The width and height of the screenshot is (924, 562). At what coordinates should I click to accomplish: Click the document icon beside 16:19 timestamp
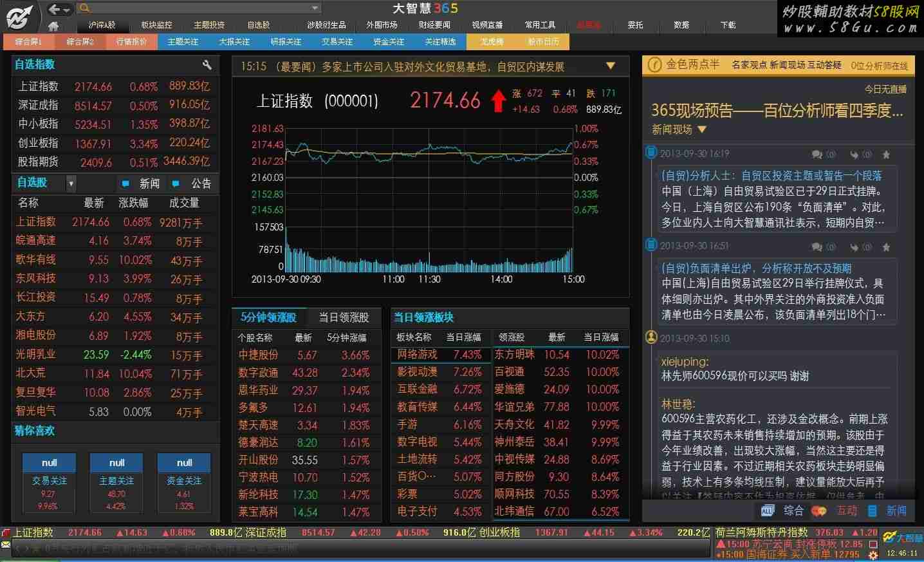pyautogui.click(x=651, y=153)
